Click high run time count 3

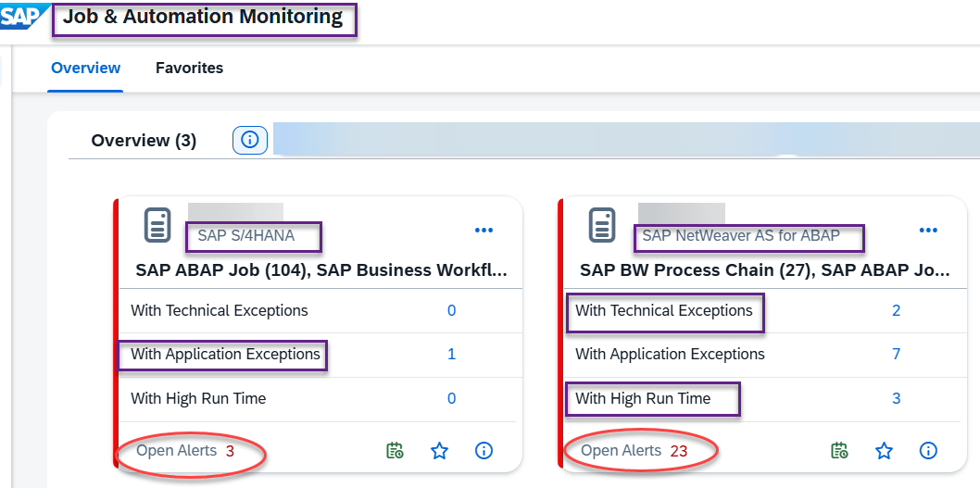click(x=896, y=398)
